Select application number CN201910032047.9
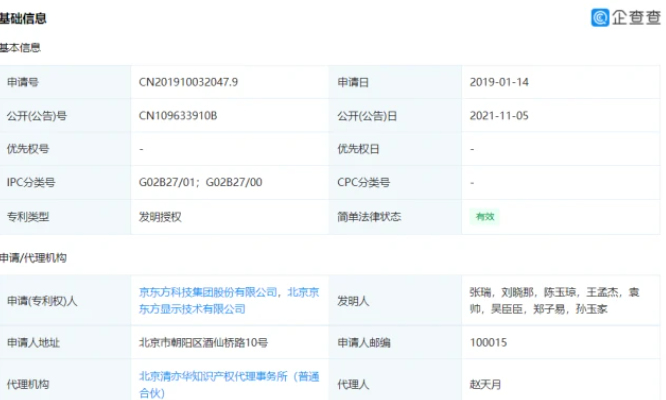 [x=188, y=82]
